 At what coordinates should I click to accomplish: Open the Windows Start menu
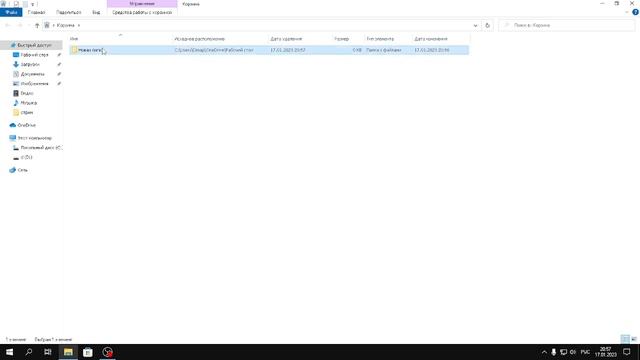click(9, 352)
